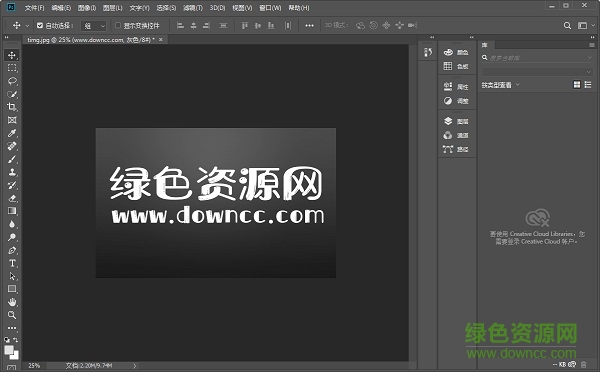The height and width of the screenshot is (372, 600).
Task: Select the Frame tool
Action: 12,120
